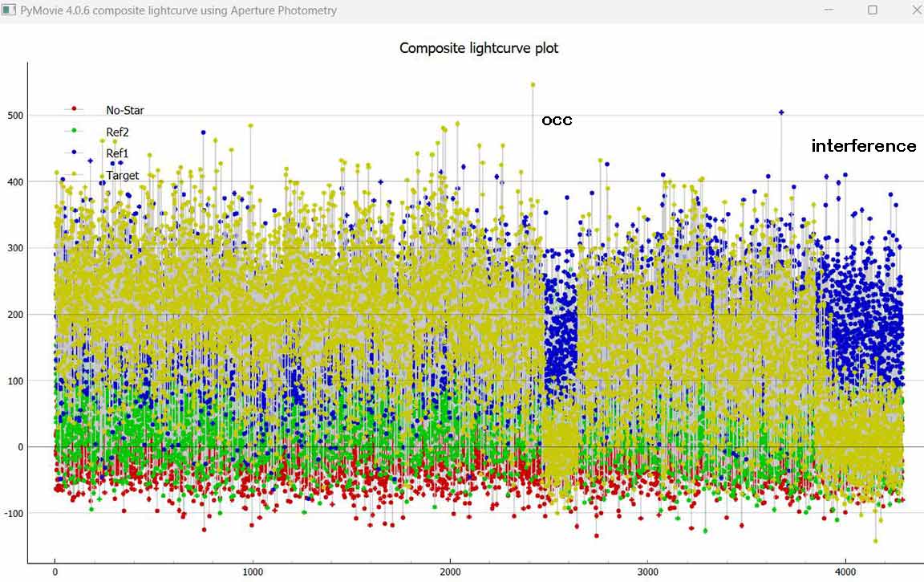Click the highest yellow Target point above 500
The width and height of the screenshot is (924, 582).
coord(533,84)
